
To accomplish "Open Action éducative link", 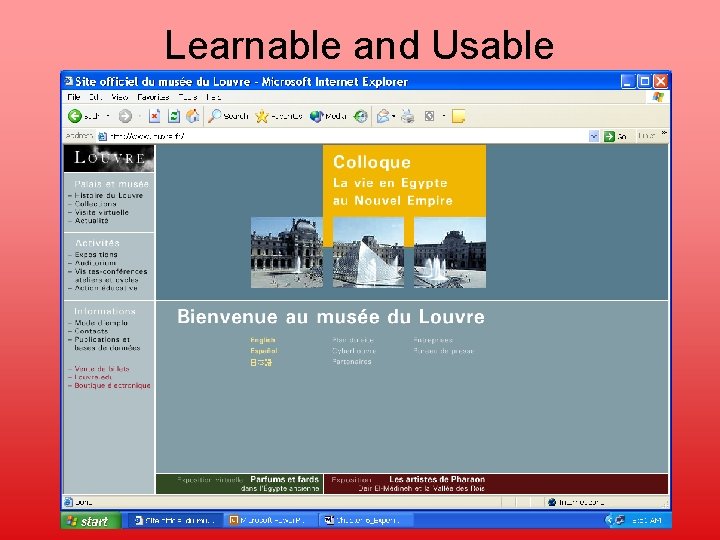I will click(106, 288).
